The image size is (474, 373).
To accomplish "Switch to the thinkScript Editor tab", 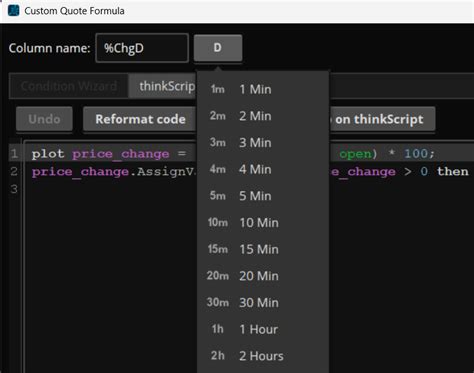I will (162, 86).
